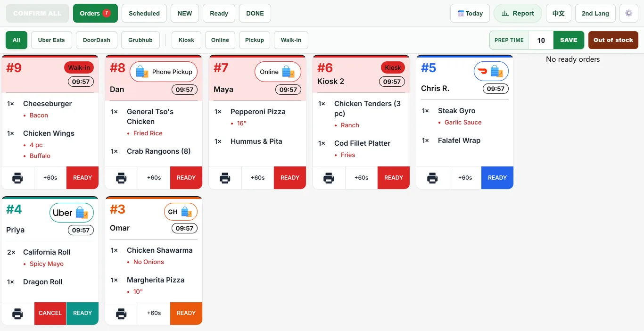Print ticket for Chris R. order #5
The image size is (644, 331).
[x=432, y=178]
